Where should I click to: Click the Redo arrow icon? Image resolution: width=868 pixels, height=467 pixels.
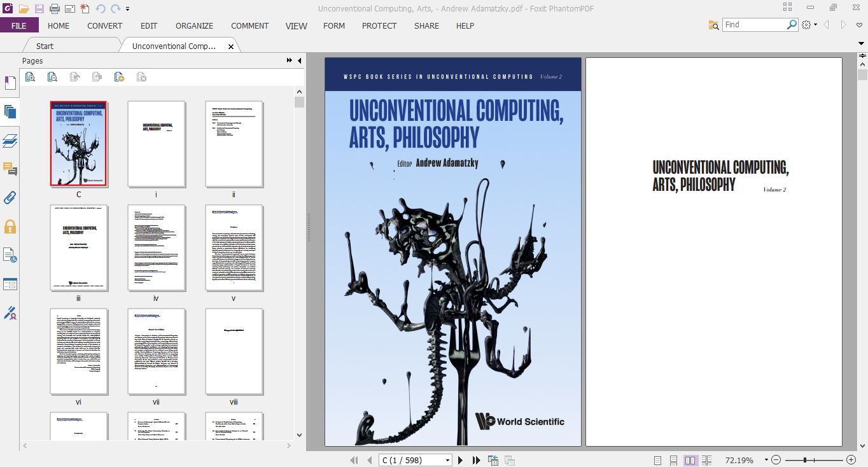(x=115, y=9)
